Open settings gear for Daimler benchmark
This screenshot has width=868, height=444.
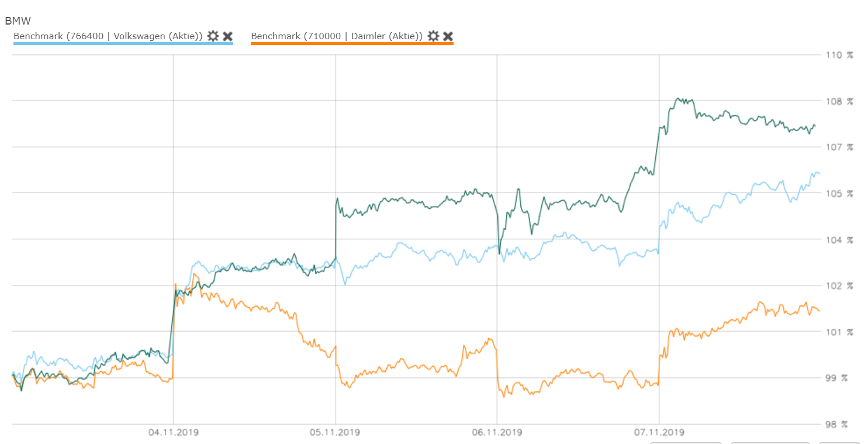point(433,36)
